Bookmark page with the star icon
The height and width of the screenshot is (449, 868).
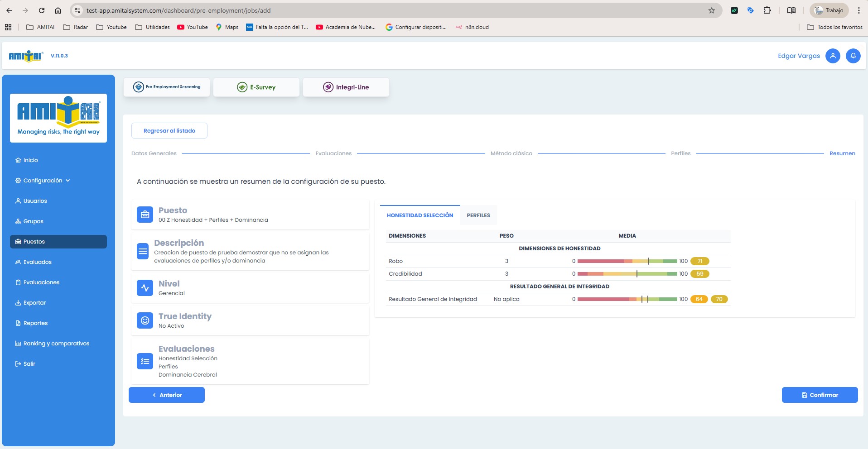tap(712, 10)
